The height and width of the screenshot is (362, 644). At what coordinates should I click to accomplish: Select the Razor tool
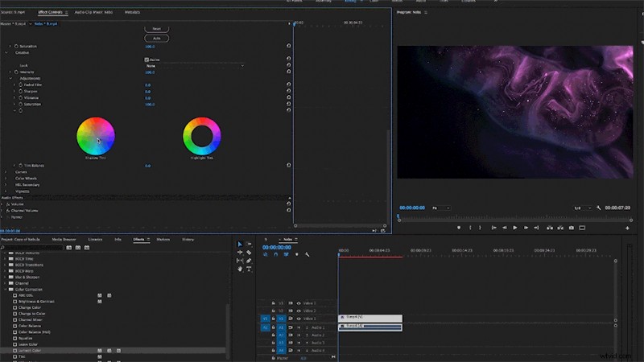pos(249,253)
